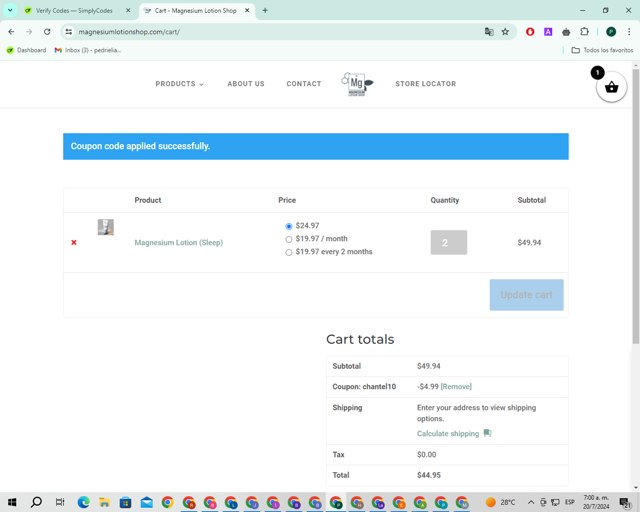Click the 'Cart totals' heading
Image resolution: width=640 pixels, height=512 pixels.
(360, 339)
